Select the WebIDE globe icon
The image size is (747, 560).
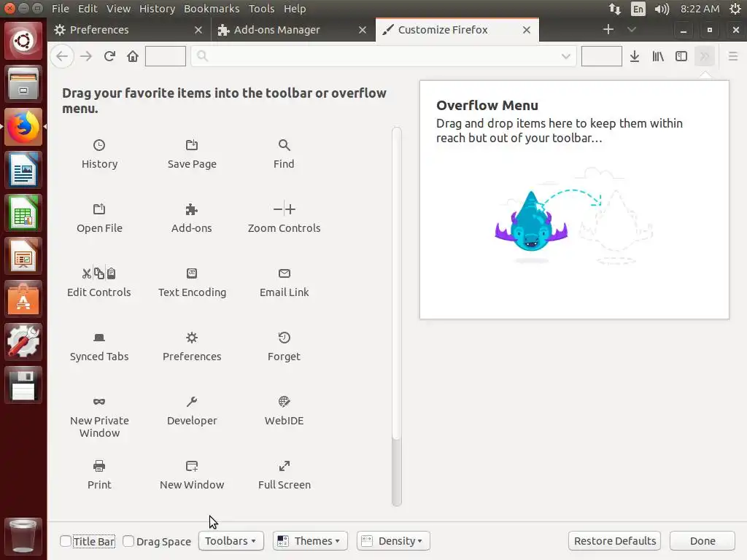[x=284, y=402]
